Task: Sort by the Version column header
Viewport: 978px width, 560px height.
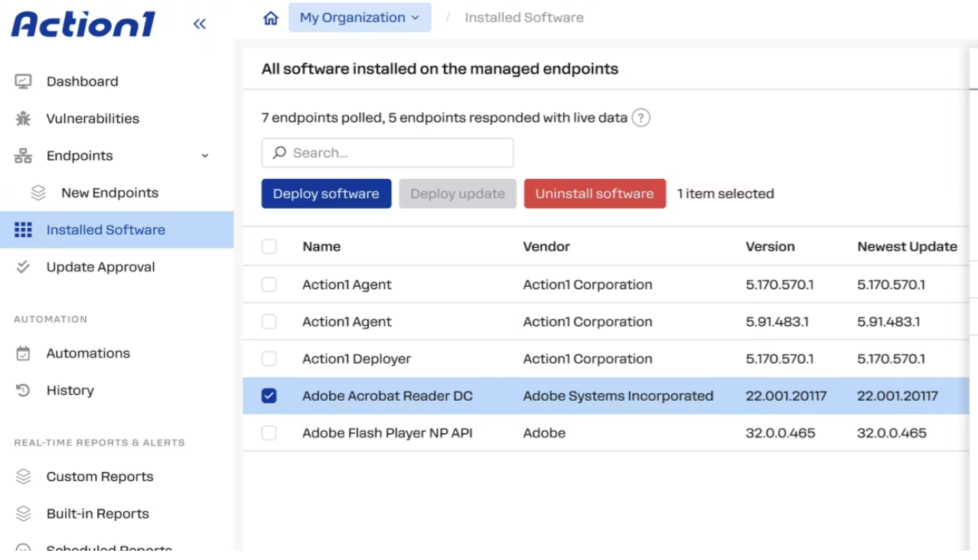Action: (x=771, y=246)
